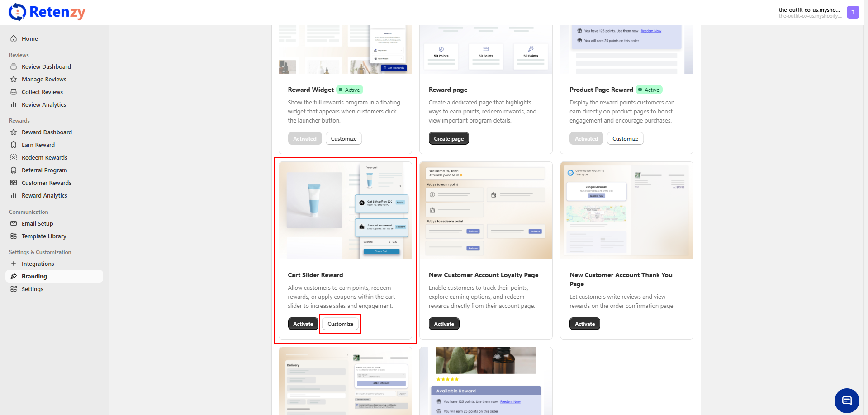Click the Activated button under Reward Widget
868x415 pixels.
click(305, 138)
